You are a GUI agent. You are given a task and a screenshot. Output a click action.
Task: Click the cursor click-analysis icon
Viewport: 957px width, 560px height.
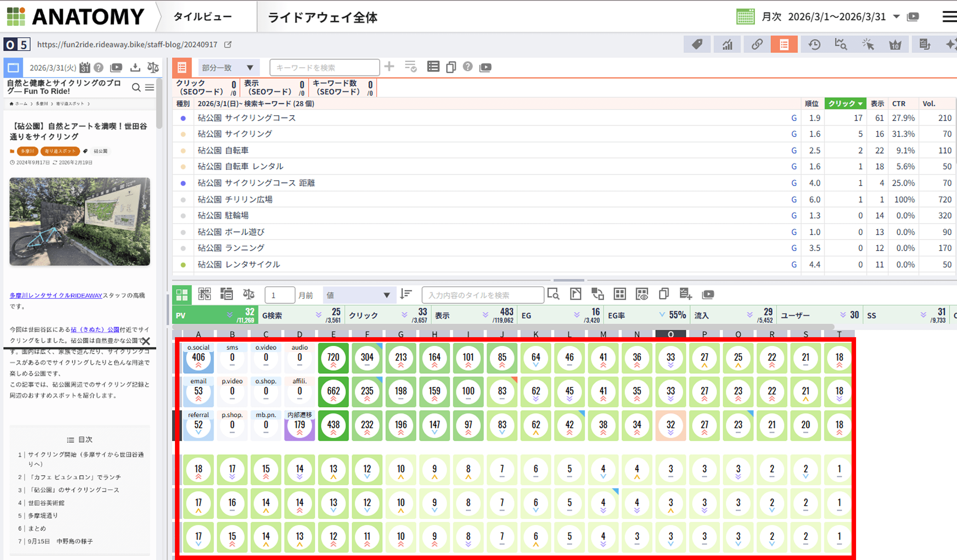coord(868,45)
